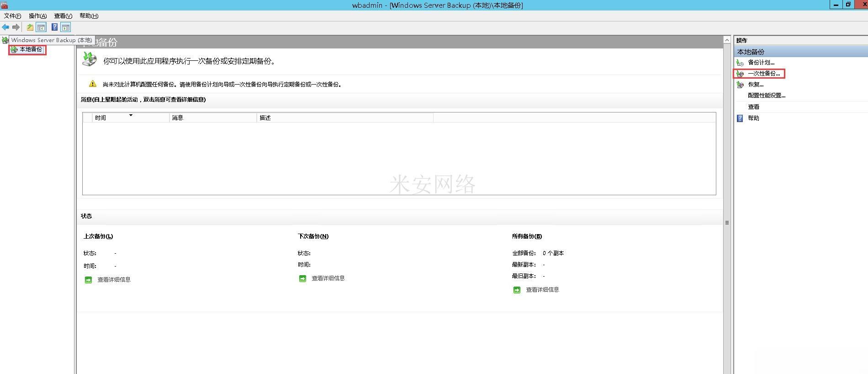Open the 查看 submenu in actions pane
The height and width of the screenshot is (374, 868).
point(754,107)
